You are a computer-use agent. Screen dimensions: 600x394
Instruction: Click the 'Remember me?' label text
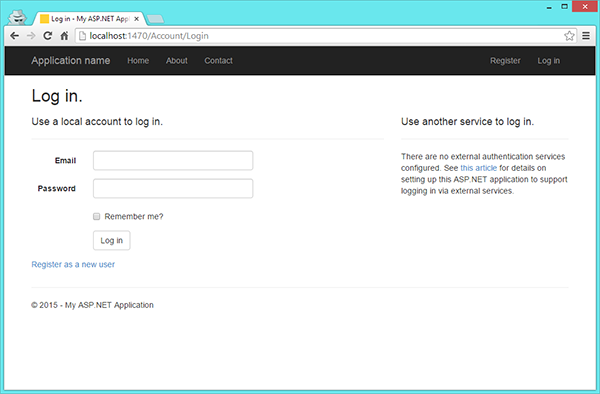(x=134, y=217)
